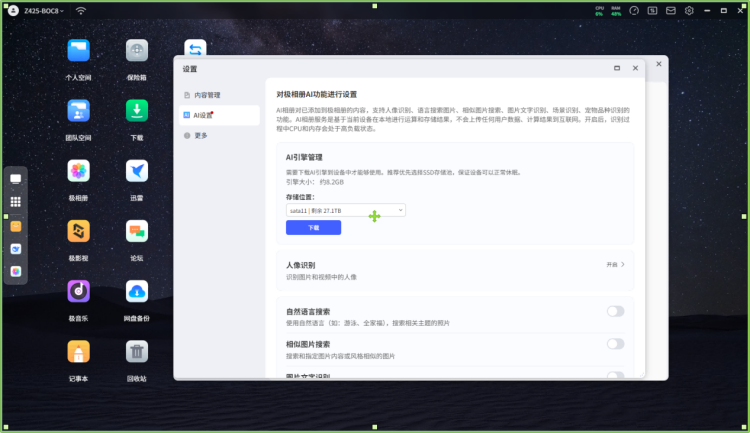Expand the Z425-BOC8 device name menu

point(45,11)
